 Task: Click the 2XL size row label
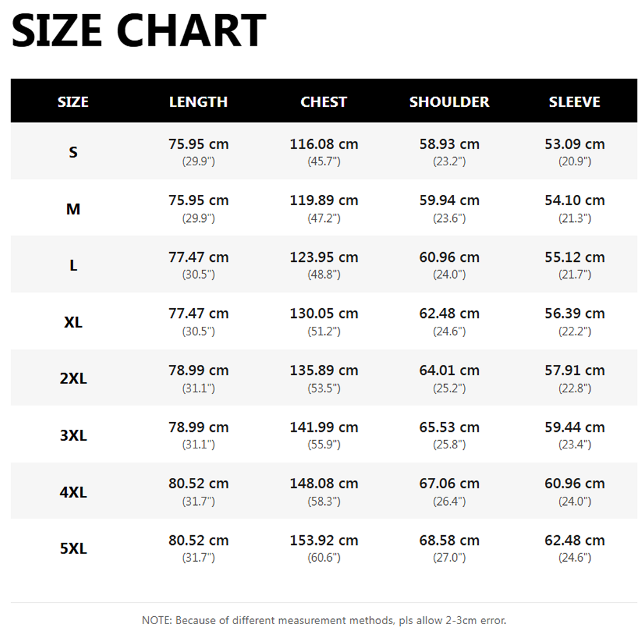click(x=73, y=379)
